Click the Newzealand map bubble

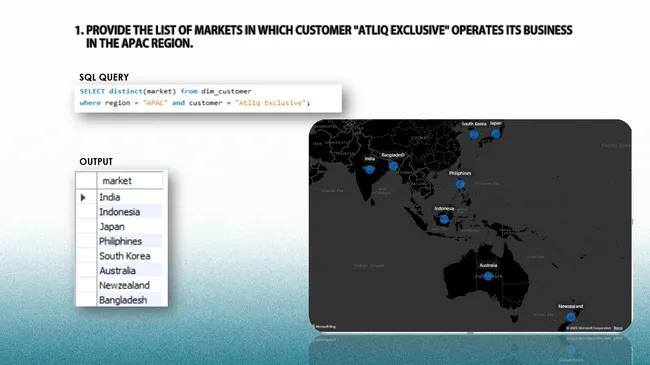571,317
